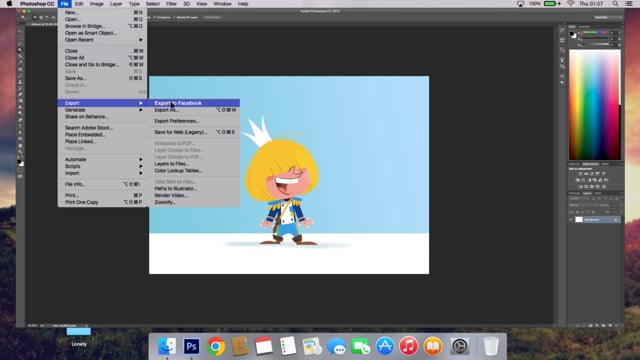Launch Google Chrome from the dock
640x360 pixels.
pos(216,347)
